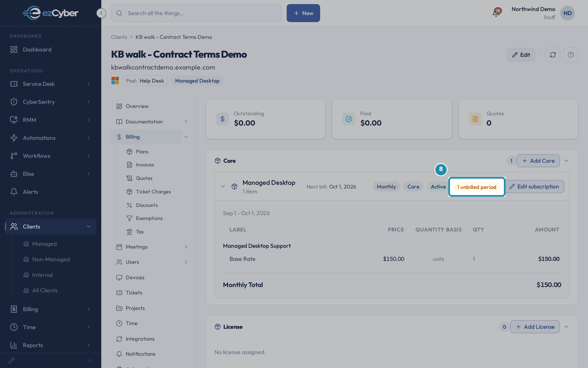Open the help question mark icon

(x=571, y=55)
